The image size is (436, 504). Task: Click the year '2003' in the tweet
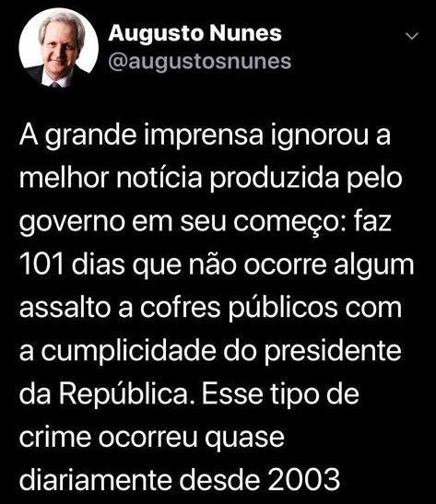303,480
